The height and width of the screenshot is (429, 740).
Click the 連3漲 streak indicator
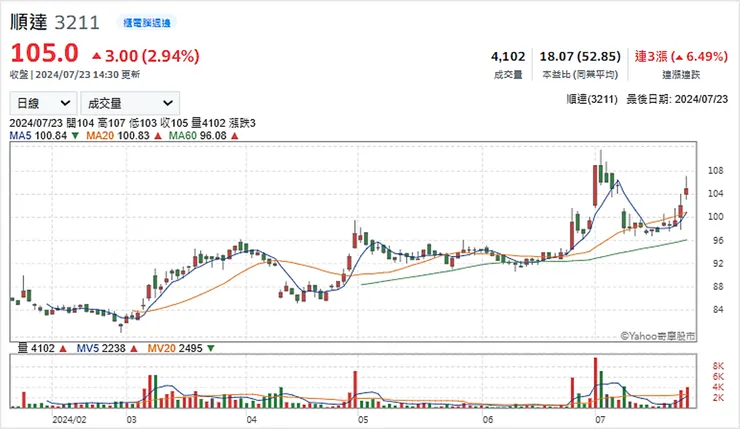[681, 57]
